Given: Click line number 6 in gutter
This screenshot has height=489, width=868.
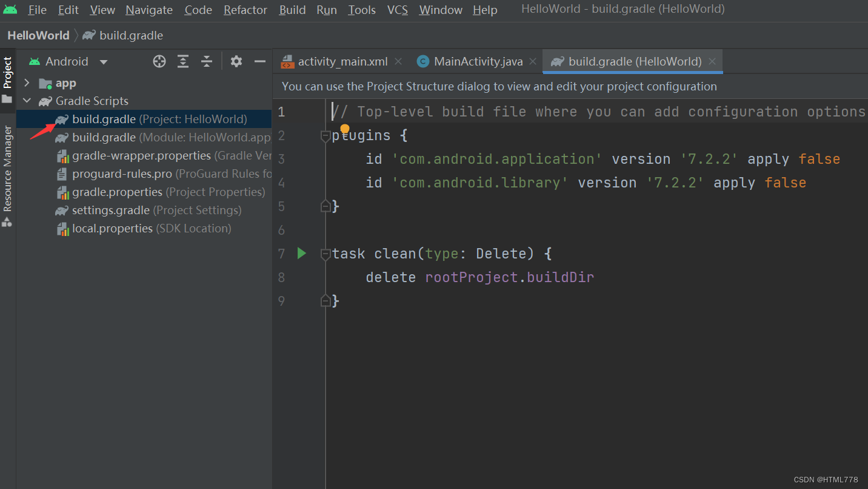Looking at the screenshot, I should click(x=281, y=230).
